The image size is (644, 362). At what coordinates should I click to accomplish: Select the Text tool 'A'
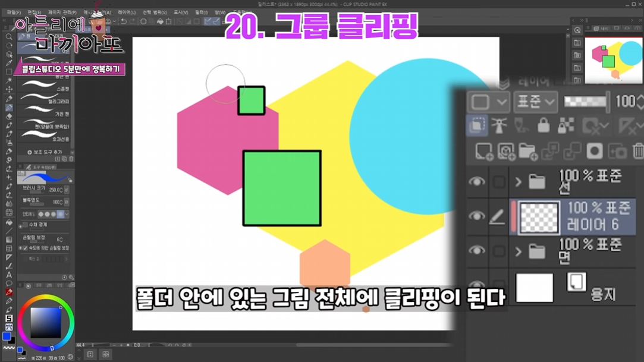tap(9, 275)
